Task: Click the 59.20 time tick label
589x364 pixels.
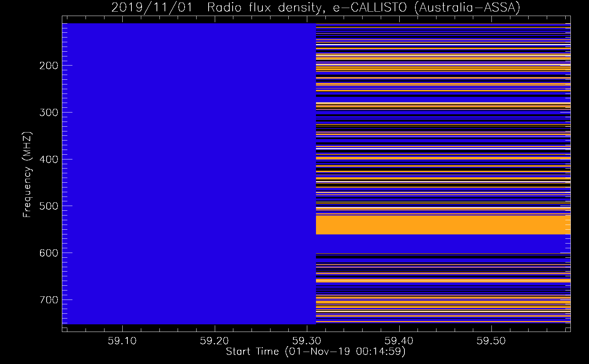Action: (214, 341)
